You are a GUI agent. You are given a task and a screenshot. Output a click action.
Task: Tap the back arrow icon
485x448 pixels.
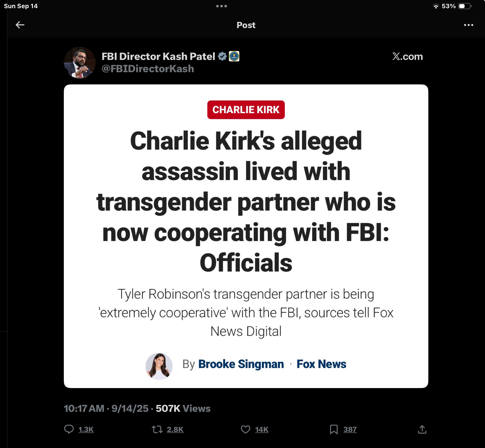click(20, 25)
